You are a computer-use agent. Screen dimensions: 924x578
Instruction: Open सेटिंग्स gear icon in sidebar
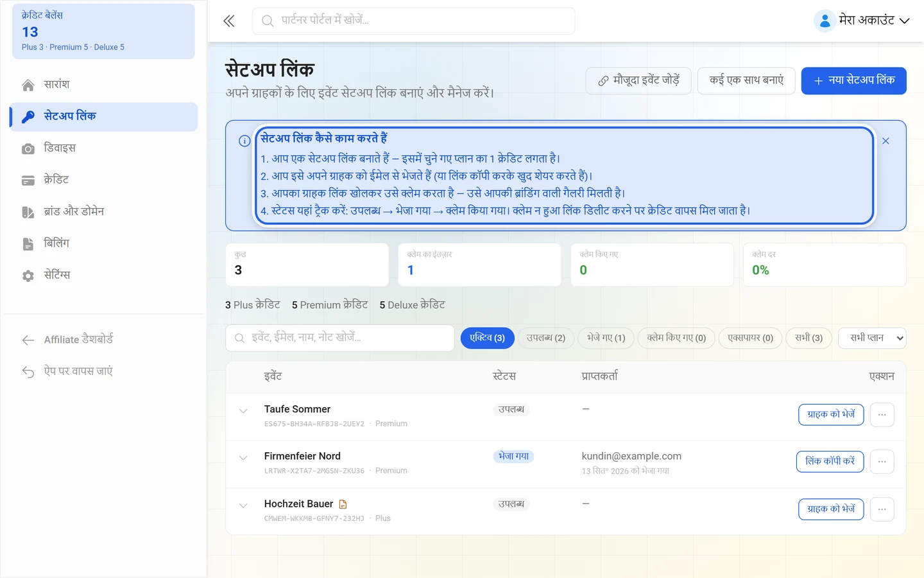(28, 276)
